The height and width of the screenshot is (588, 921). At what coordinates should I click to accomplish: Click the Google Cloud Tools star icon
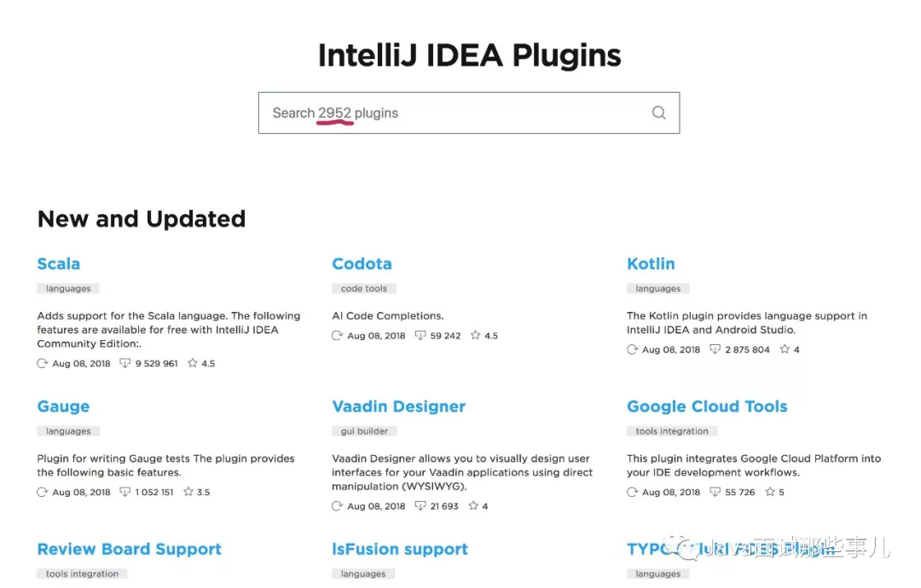click(769, 493)
